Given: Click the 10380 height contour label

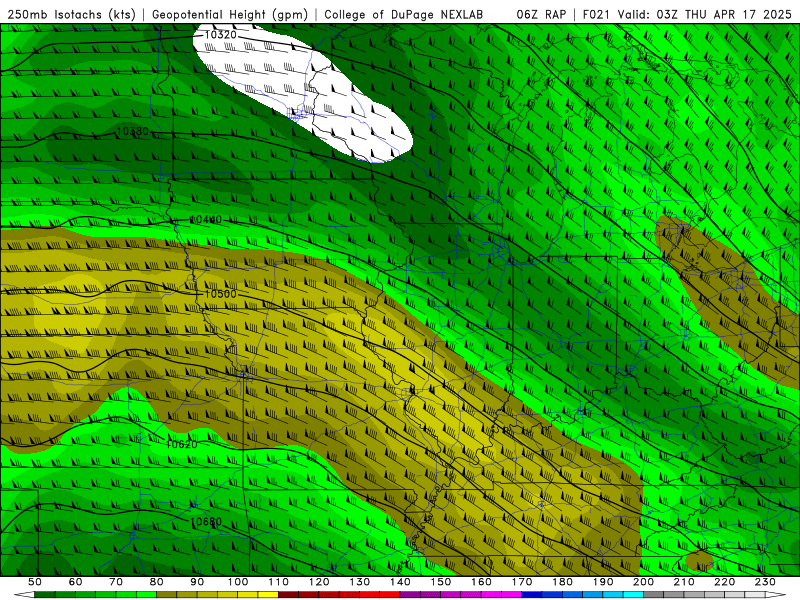Looking at the screenshot, I should point(133,131).
